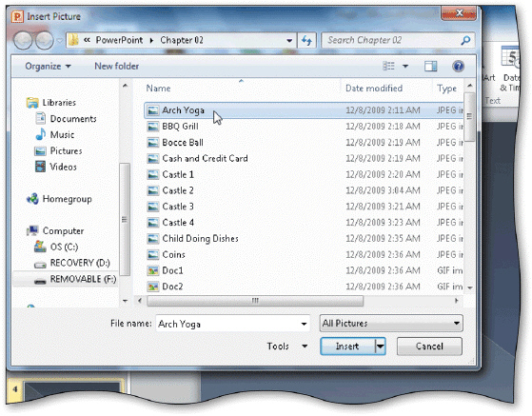Select the Cash and Credit Card file

tap(205, 158)
